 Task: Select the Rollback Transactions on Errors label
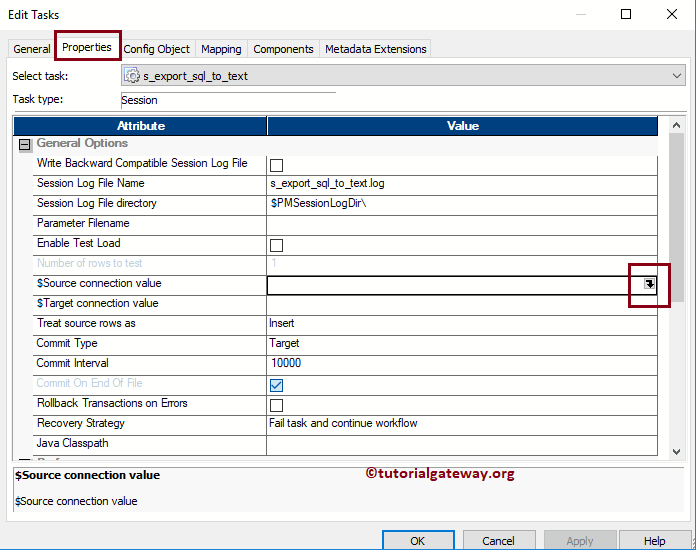click(112, 403)
